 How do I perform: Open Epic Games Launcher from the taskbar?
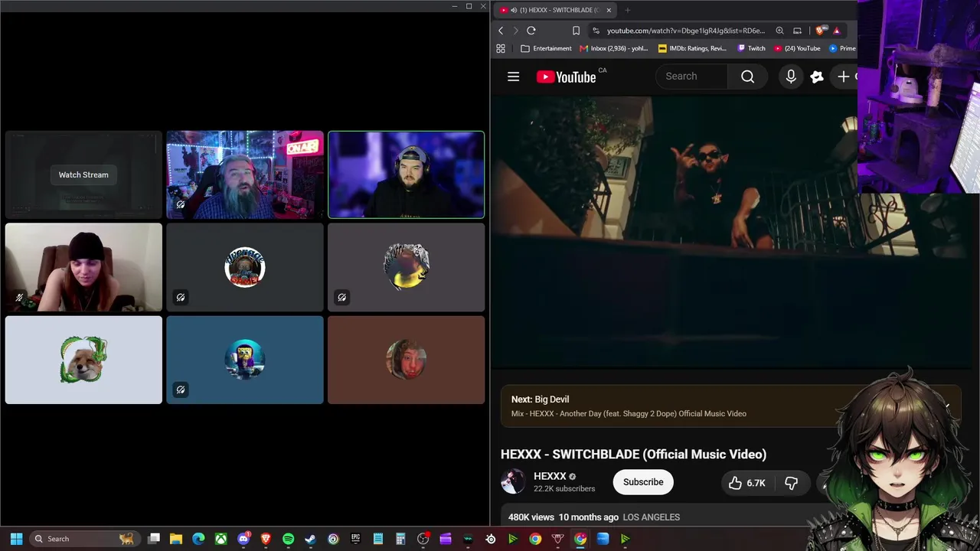(355, 539)
